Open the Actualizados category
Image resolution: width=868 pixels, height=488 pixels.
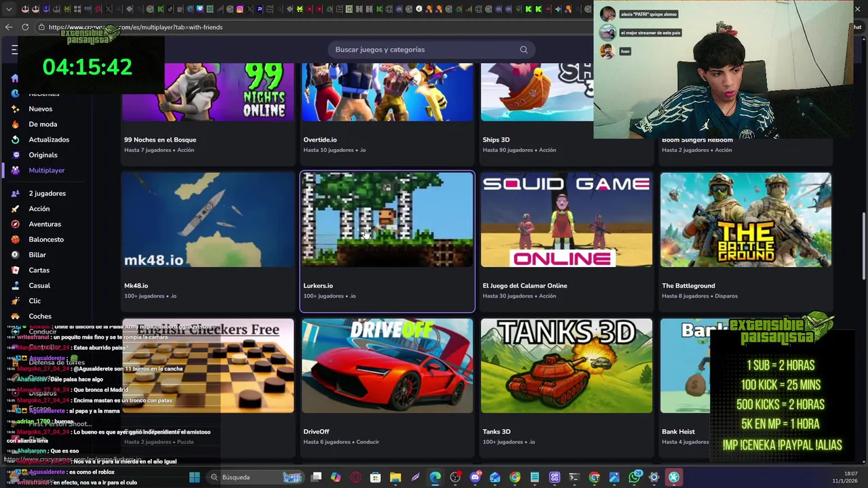click(x=49, y=140)
